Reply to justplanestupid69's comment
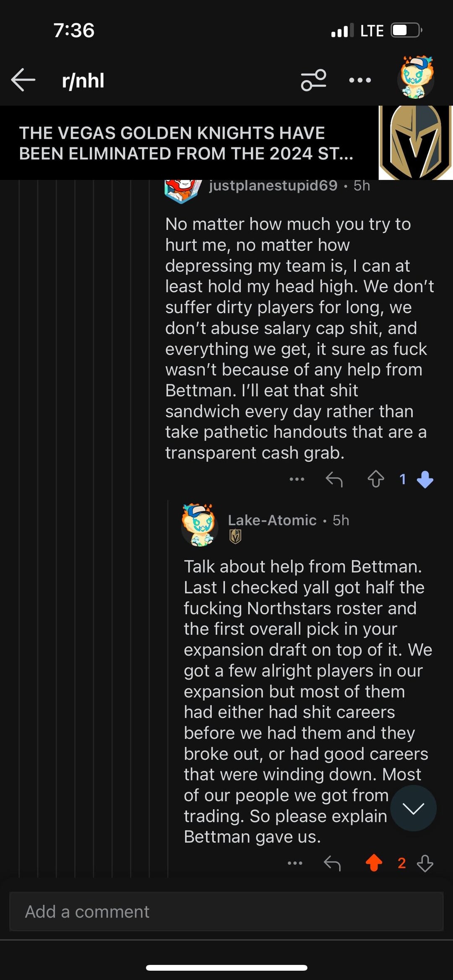 334,479
